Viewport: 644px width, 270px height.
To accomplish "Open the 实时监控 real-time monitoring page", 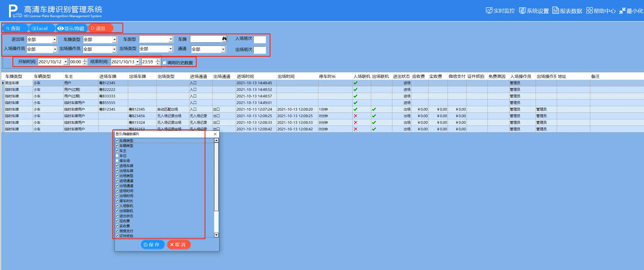I will pos(500,11).
